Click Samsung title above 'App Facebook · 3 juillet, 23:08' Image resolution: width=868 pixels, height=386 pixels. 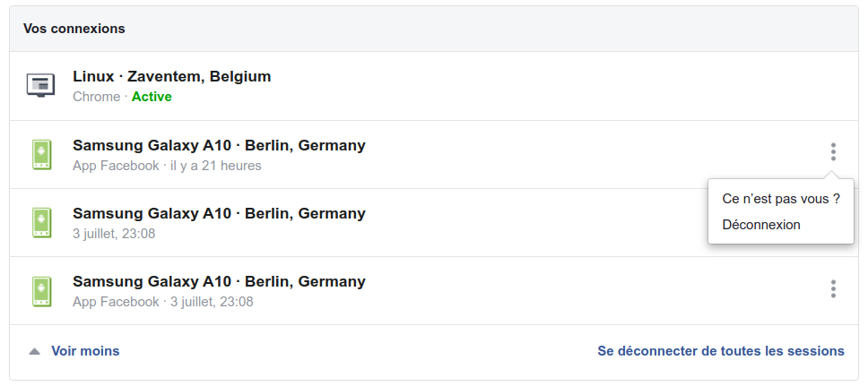point(219,281)
